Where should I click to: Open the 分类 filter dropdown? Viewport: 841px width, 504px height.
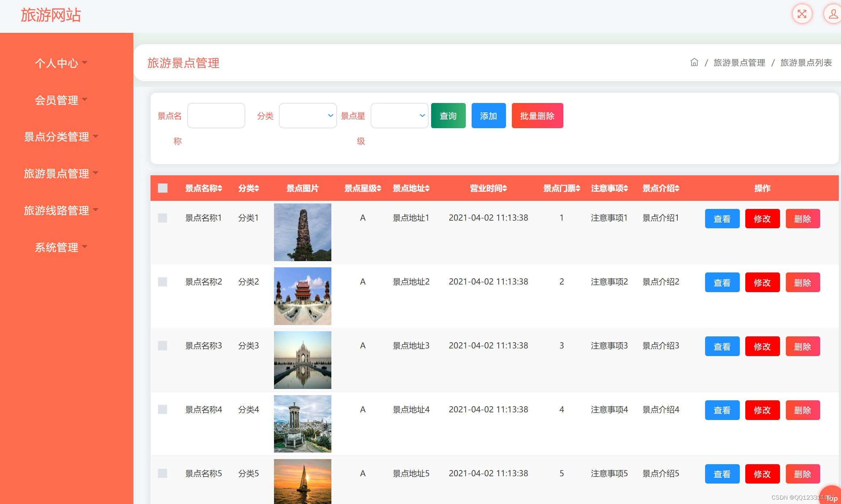[308, 115]
